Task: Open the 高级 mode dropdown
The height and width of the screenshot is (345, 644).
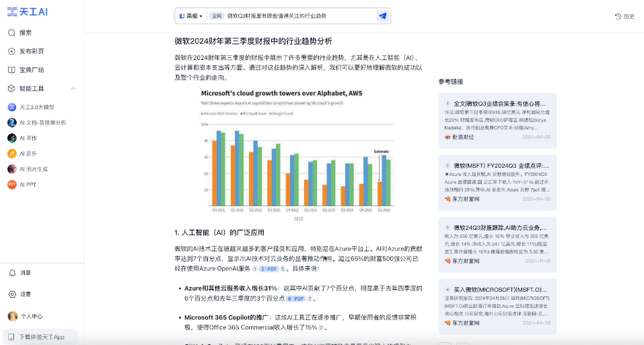Action: pyautogui.click(x=190, y=16)
